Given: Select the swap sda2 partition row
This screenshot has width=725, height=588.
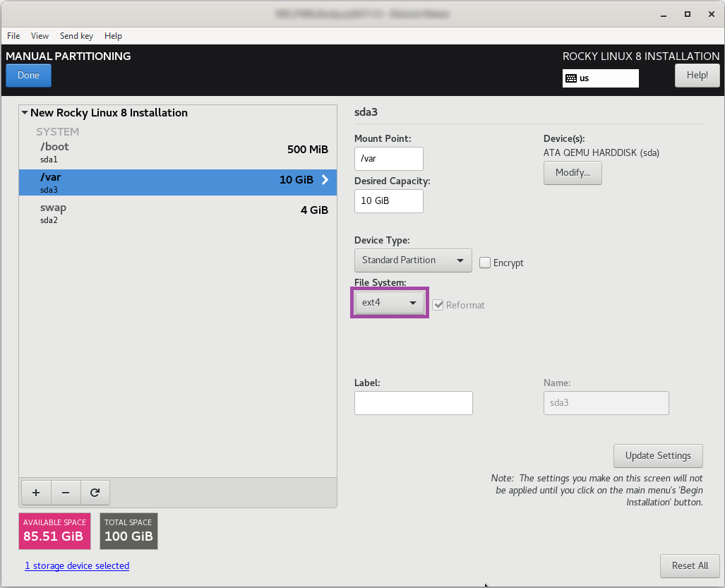Looking at the screenshot, I should coord(178,213).
